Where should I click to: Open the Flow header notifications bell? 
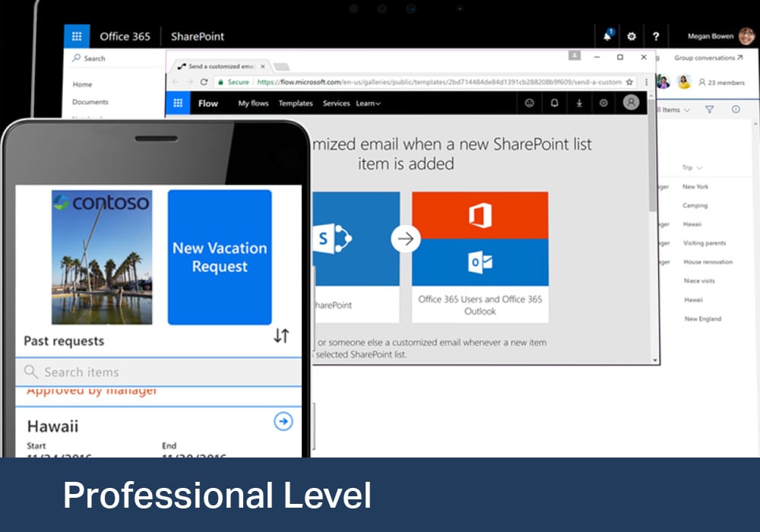(555, 103)
